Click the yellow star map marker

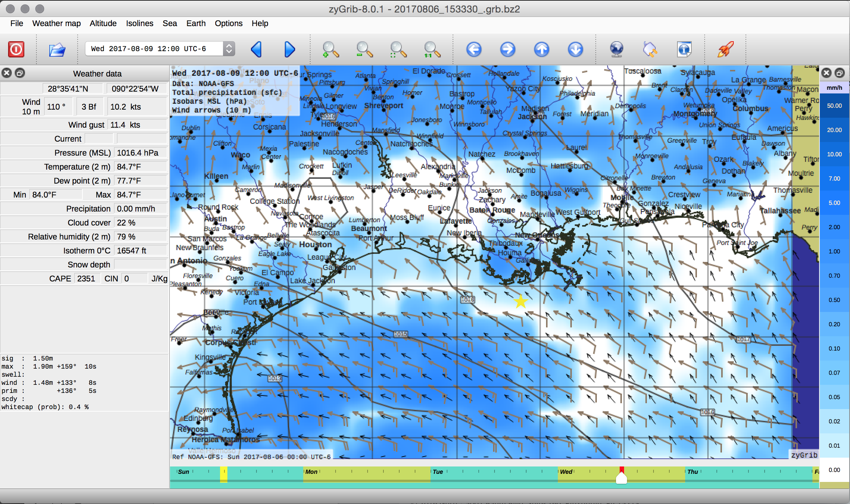(521, 301)
